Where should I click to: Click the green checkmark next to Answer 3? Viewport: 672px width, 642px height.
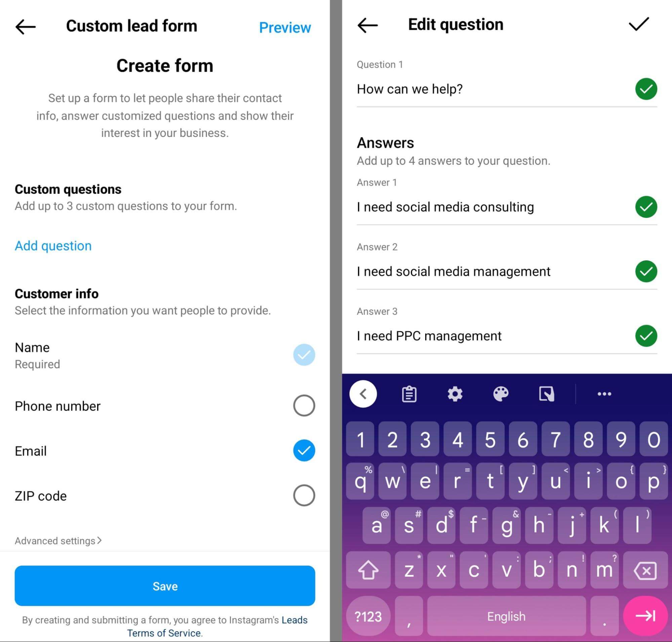tap(647, 335)
